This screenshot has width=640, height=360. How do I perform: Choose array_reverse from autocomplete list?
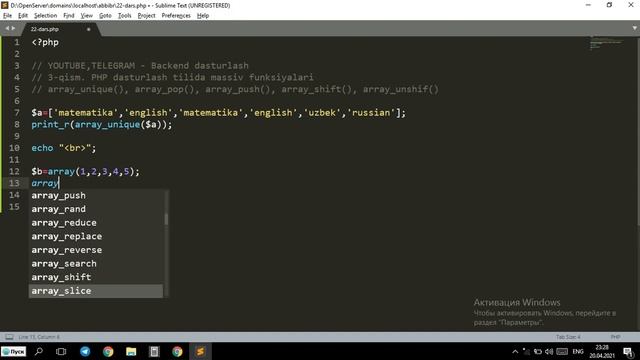coord(96,250)
